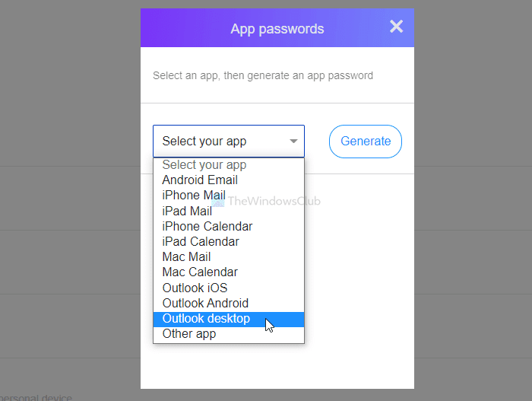Select highlighted Outlook desktop option
532x401 pixels.
pos(229,319)
